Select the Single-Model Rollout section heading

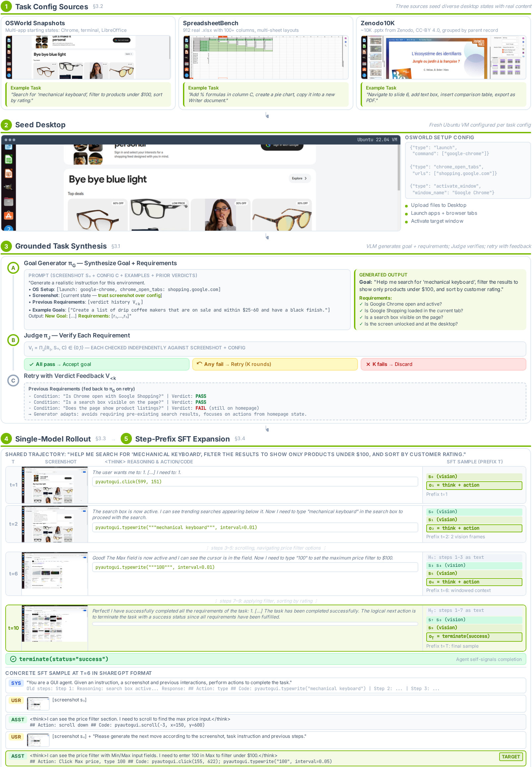click(53, 439)
